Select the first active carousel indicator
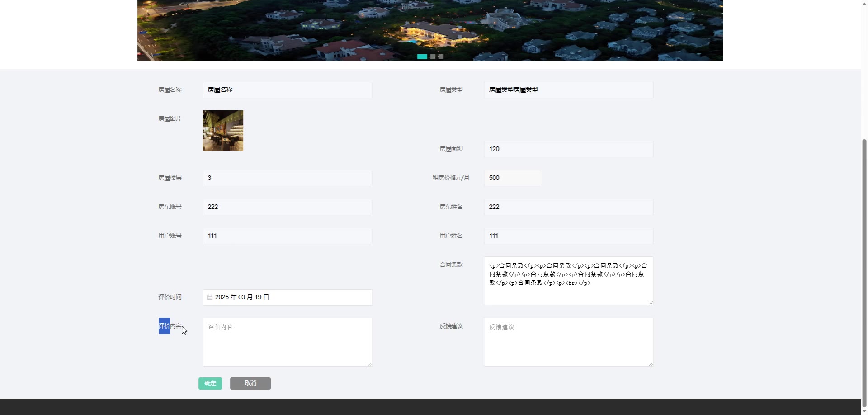This screenshot has width=868, height=415. point(422,57)
